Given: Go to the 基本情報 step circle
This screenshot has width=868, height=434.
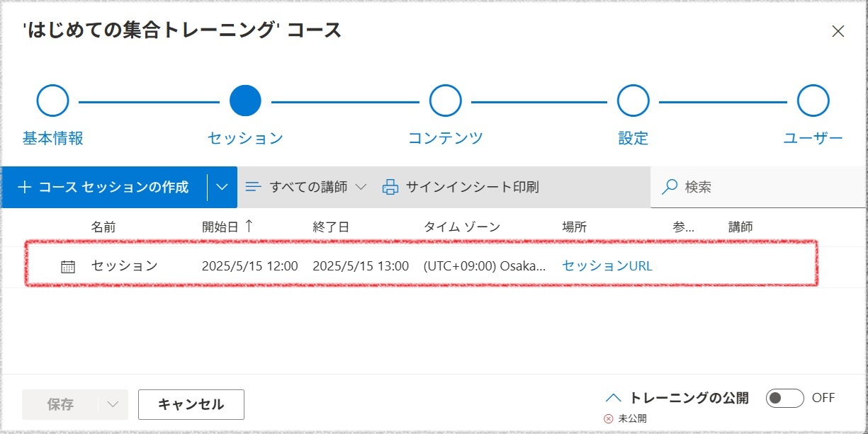Looking at the screenshot, I should pos(52,101).
